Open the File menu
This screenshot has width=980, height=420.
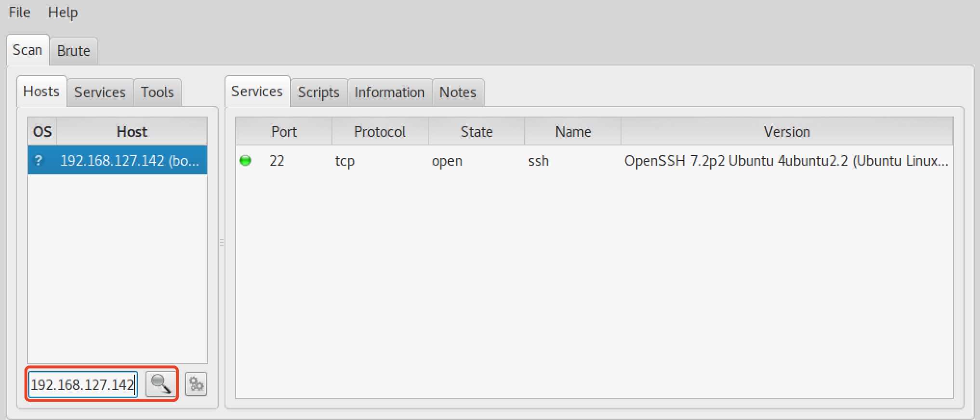pos(19,13)
